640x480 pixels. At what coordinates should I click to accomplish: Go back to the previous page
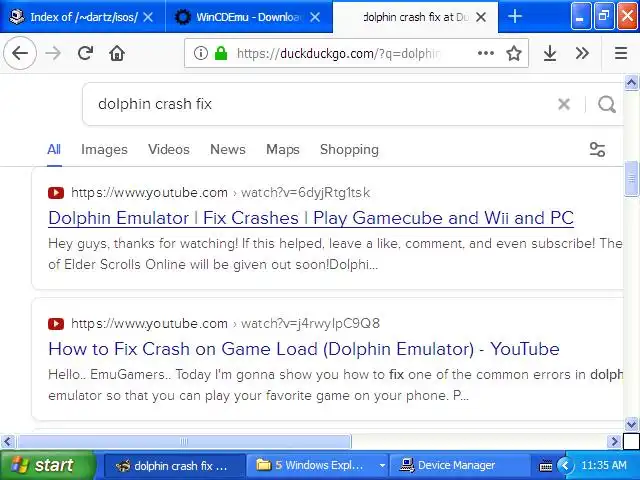[20, 53]
